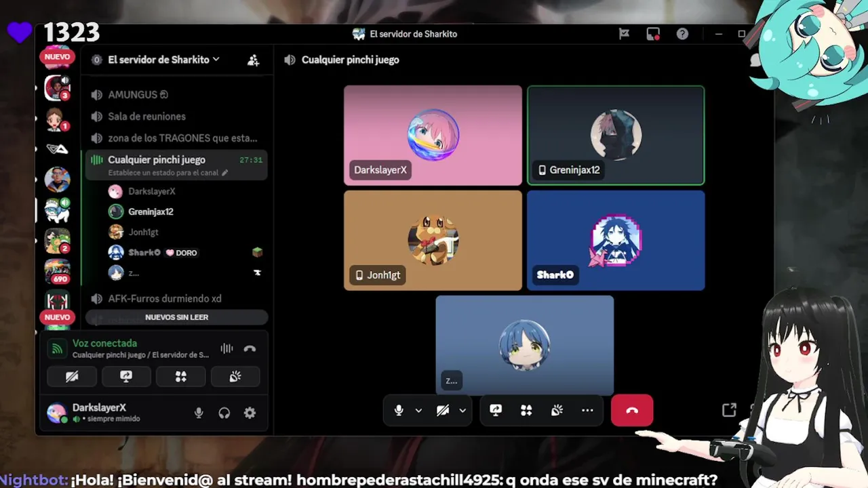Open the server icon with 690 badge
The height and width of the screenshot is (488, 868).
tap(57, 271)
